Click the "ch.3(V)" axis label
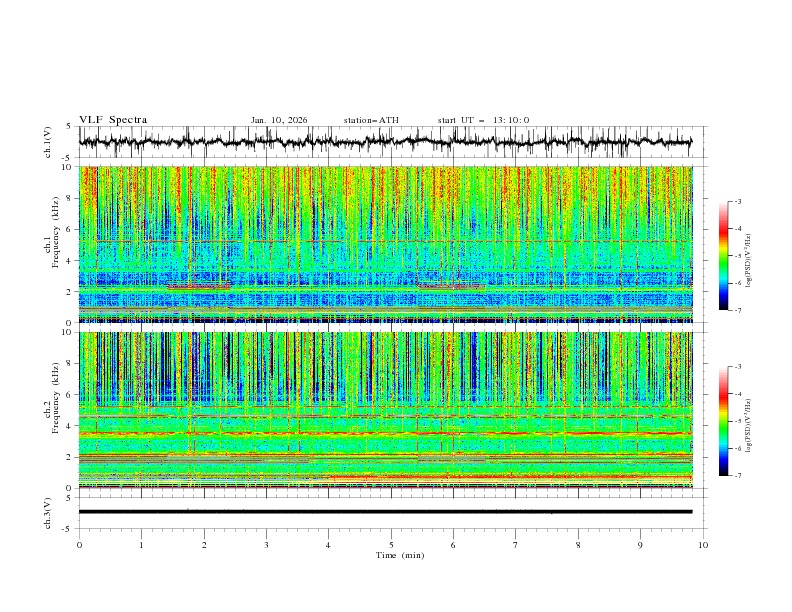The height and width of the screenshot is (612, 792). tap(48, 513)
